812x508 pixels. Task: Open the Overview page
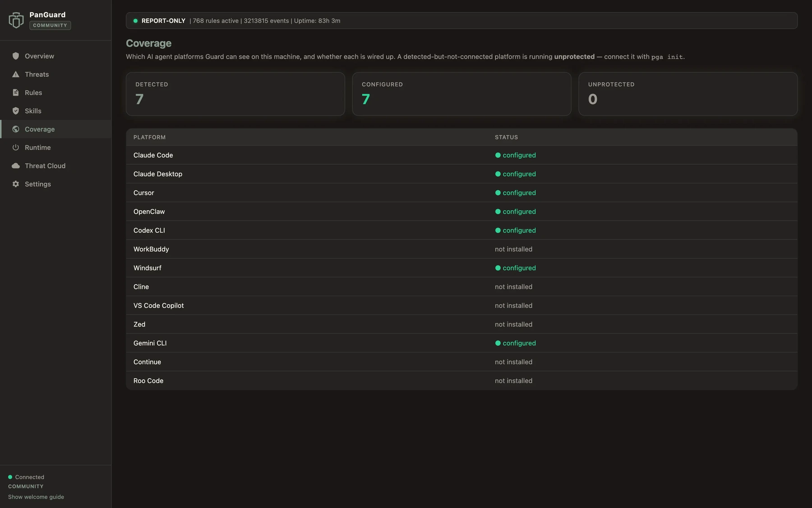click(x=56, y=56)
